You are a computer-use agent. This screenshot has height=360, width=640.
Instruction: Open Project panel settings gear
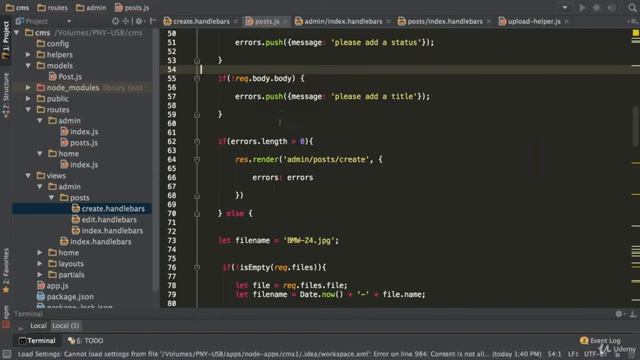[x=140, y=21]
